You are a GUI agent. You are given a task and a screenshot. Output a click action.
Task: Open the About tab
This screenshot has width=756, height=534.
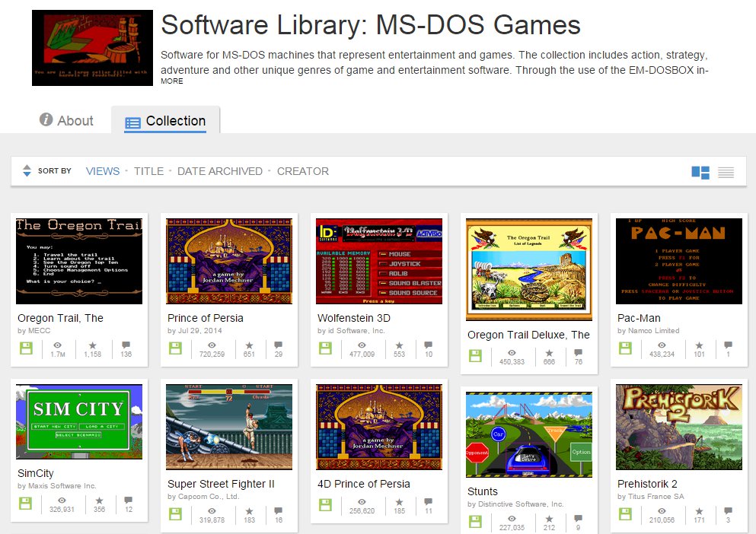click(x=66, y=120)
